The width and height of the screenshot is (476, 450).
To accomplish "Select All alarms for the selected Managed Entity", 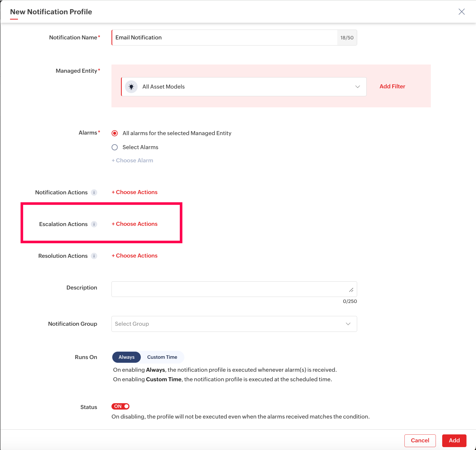I will pyautogui.click(x=115, y=133).
